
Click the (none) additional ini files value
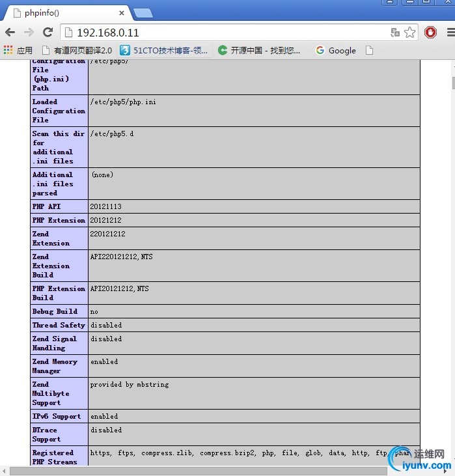[102, 175]
